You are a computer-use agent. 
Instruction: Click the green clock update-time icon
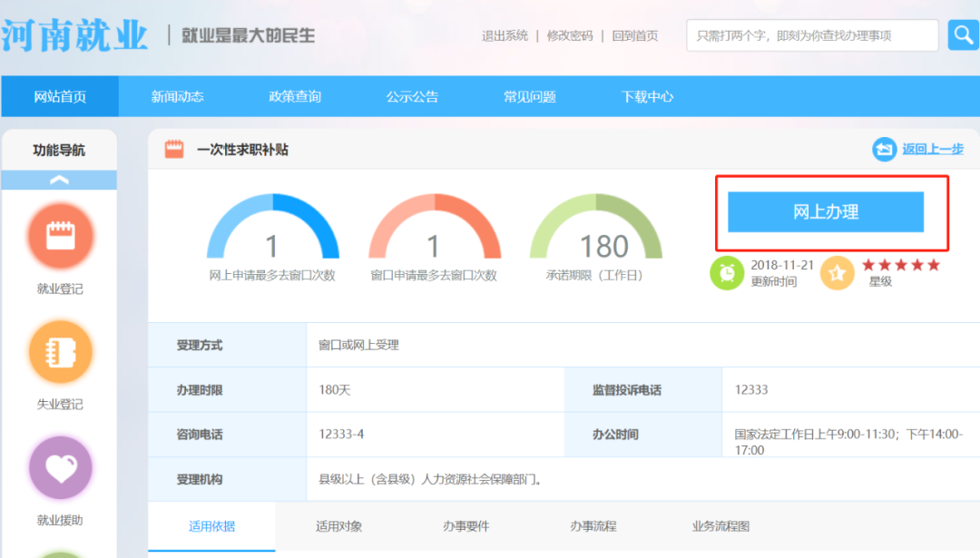[x=727, y=273]
